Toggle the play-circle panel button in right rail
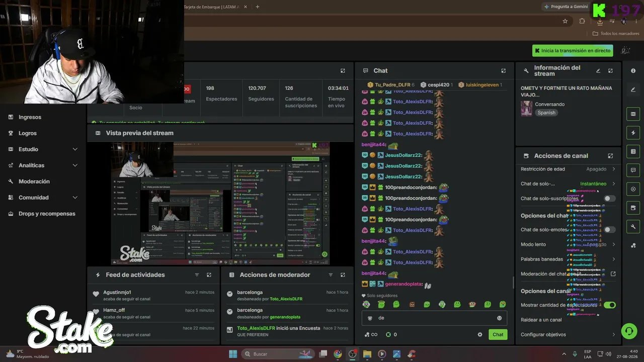This screenshot has width=644, height=362. [633, 189]
